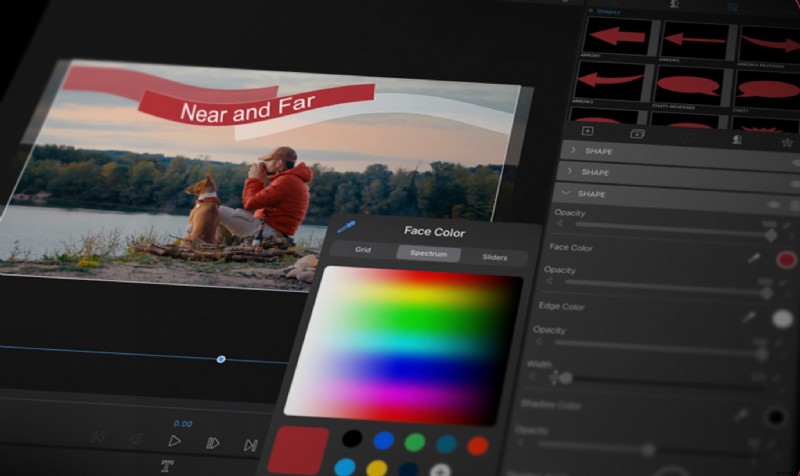Viewport: 800px width, 476px height.
Task: Jump to the end of the clip
Action: [x=250, y=445]
